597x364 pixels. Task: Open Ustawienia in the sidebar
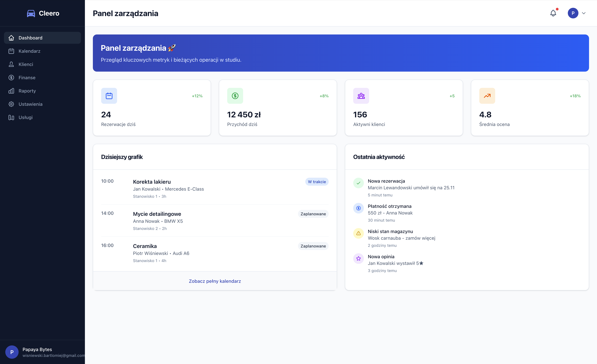point(30,104)
